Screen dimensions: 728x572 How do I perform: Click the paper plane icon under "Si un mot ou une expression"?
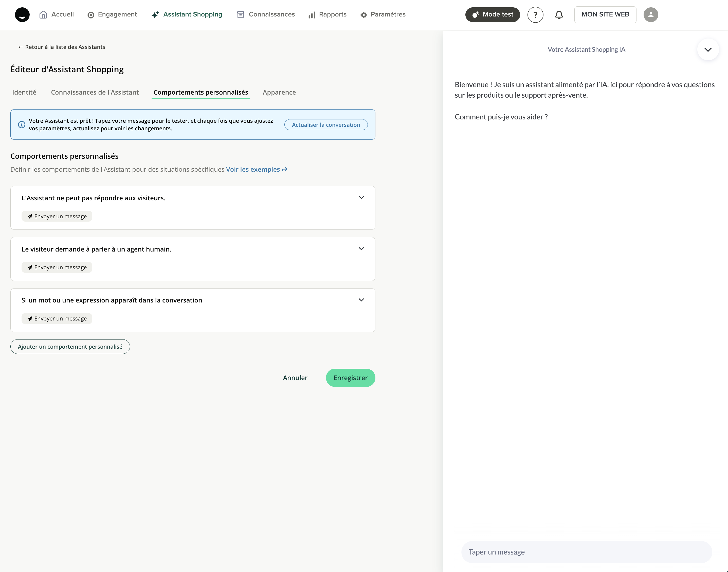coord(30,318)
